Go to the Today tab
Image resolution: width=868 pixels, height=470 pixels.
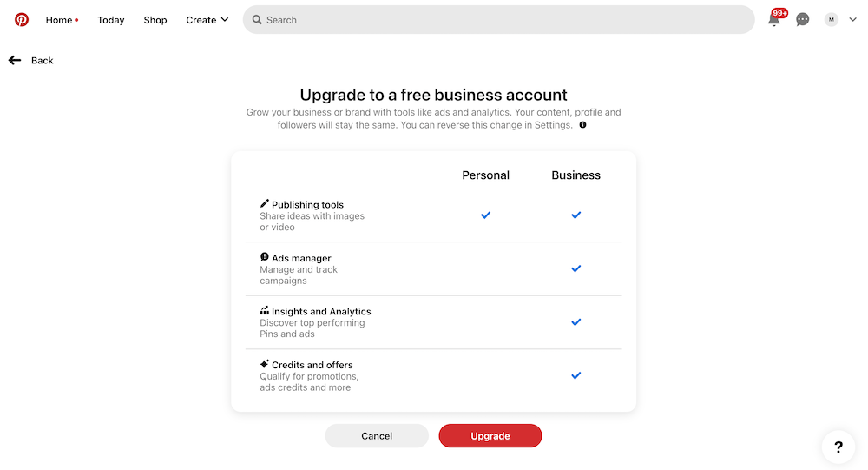[111, 20]
